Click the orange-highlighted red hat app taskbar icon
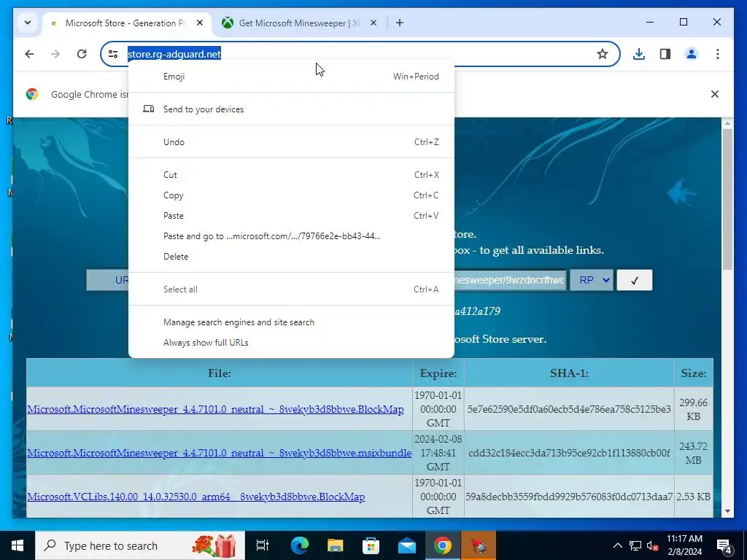 pos(479,545)
